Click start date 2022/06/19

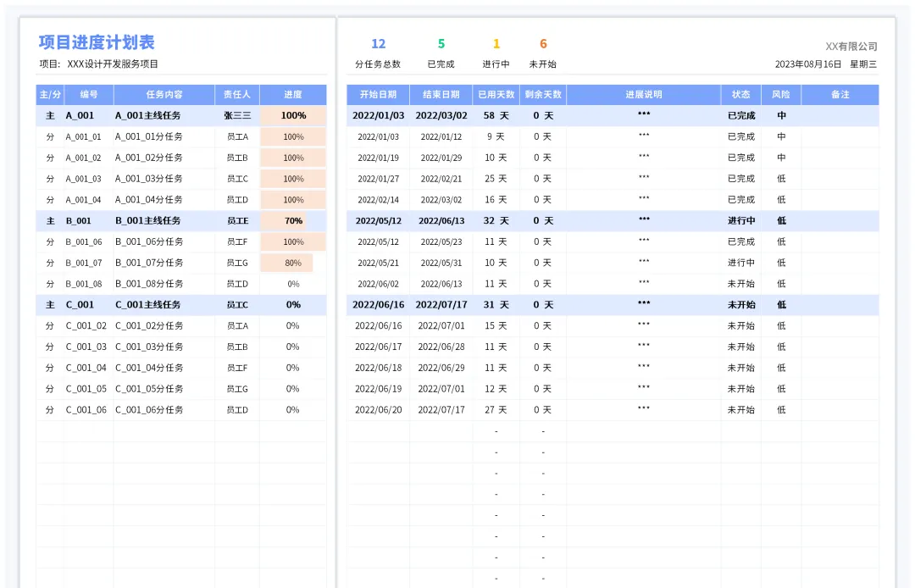coord(378,389)
